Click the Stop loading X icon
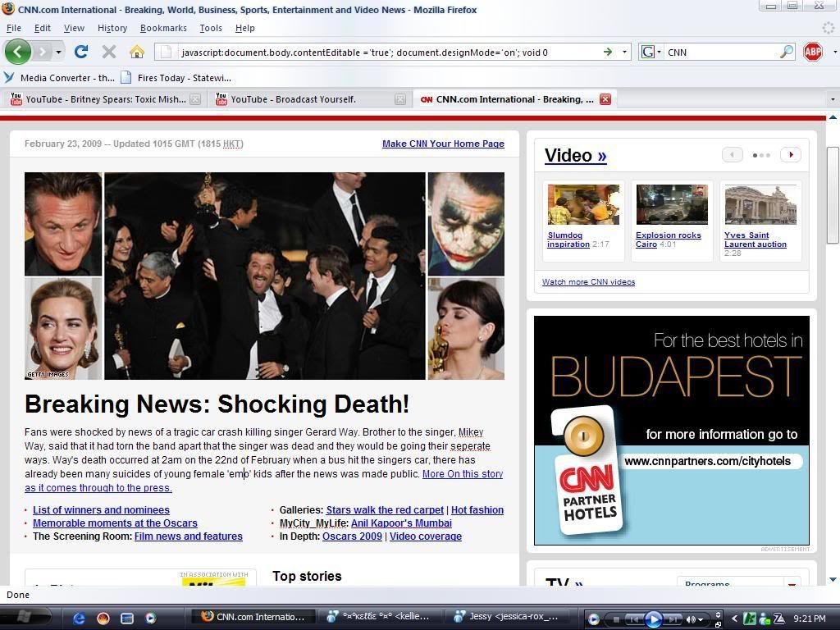840x630 pixels. click(109, 52)
